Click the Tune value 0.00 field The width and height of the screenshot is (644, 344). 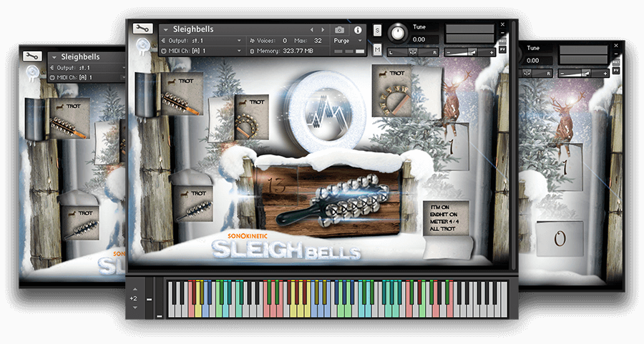[419, 39]
